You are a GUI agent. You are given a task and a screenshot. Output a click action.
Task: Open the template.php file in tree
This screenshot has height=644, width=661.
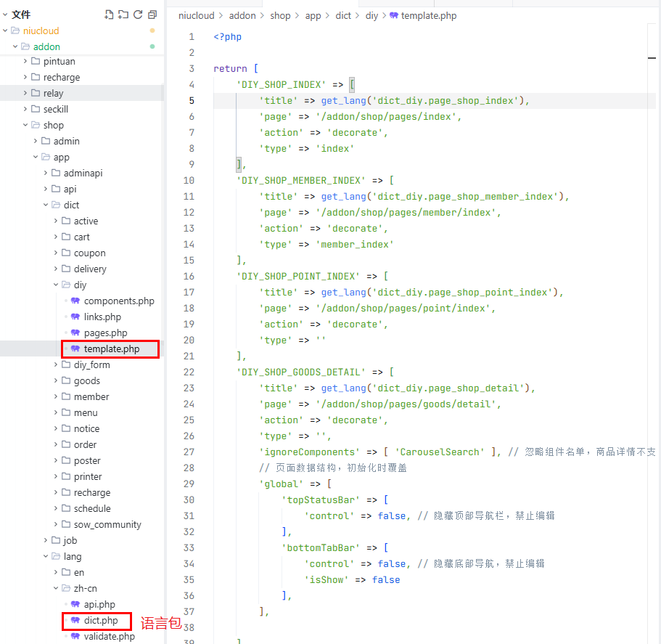[x=111, y=349]
